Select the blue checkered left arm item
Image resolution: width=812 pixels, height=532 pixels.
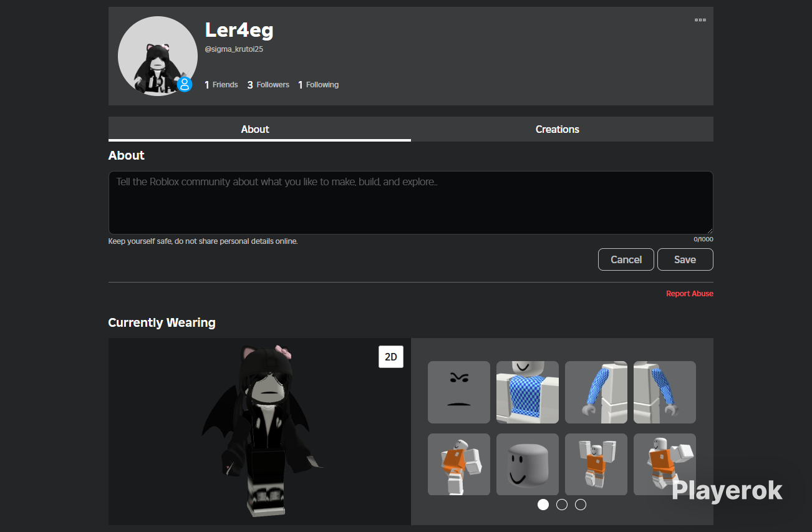click(x=596, y=392)
